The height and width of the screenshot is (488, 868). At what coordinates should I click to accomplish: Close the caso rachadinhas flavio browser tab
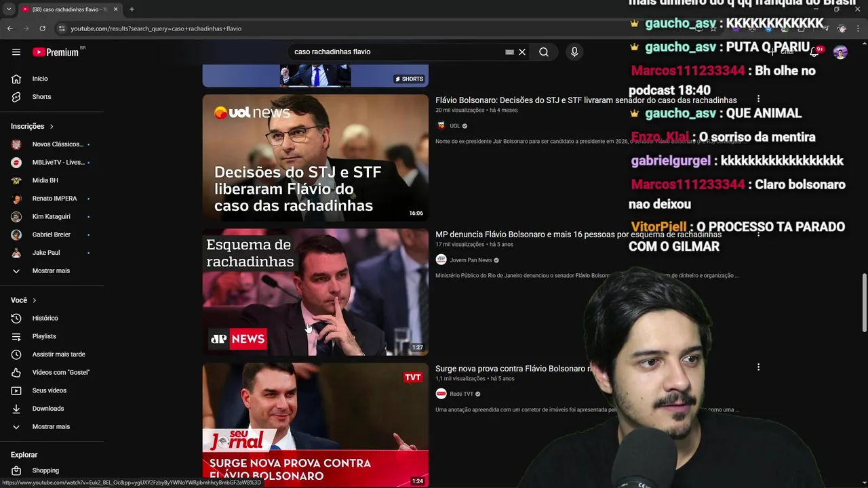click(115, 9)
